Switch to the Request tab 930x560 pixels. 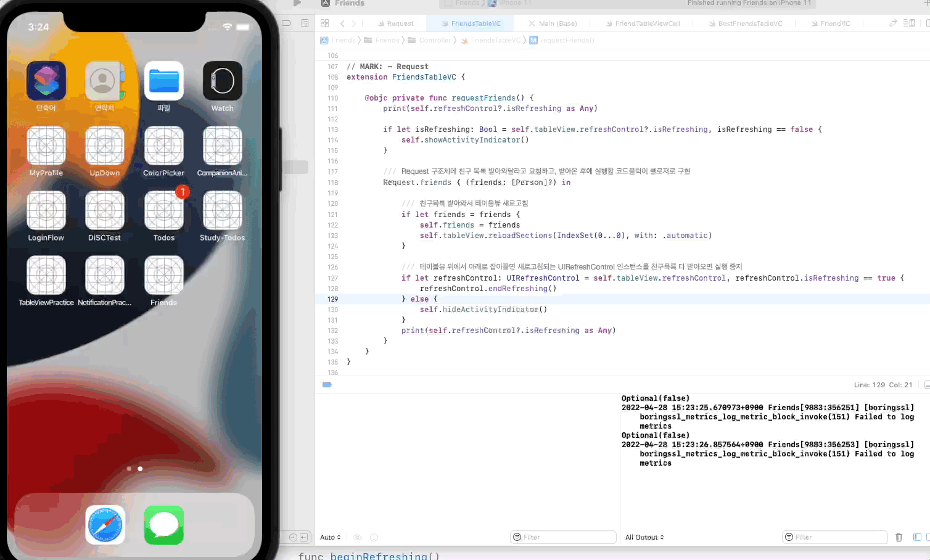[395, 23]
